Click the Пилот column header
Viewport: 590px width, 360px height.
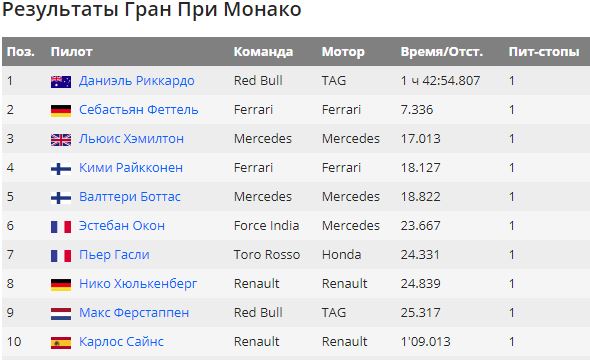(x=71, y=52)
